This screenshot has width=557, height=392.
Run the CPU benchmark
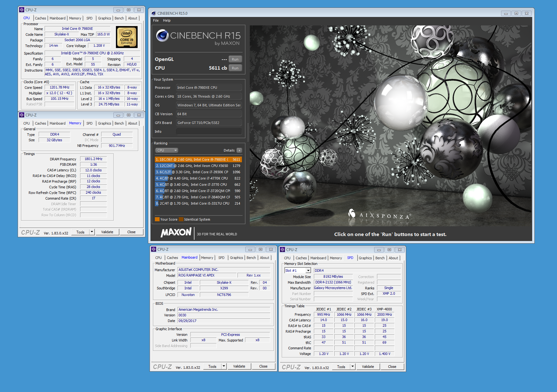pyautogui.click(x=235, y=68)
